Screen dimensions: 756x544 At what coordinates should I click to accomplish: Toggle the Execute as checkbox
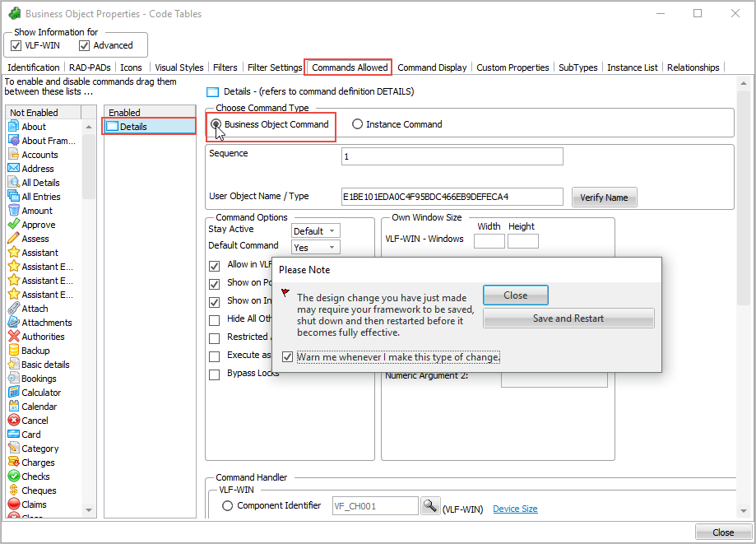click(215, 356)
